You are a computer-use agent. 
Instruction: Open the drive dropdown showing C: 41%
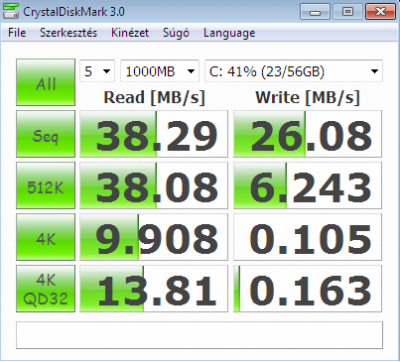[x=294, y=71]
